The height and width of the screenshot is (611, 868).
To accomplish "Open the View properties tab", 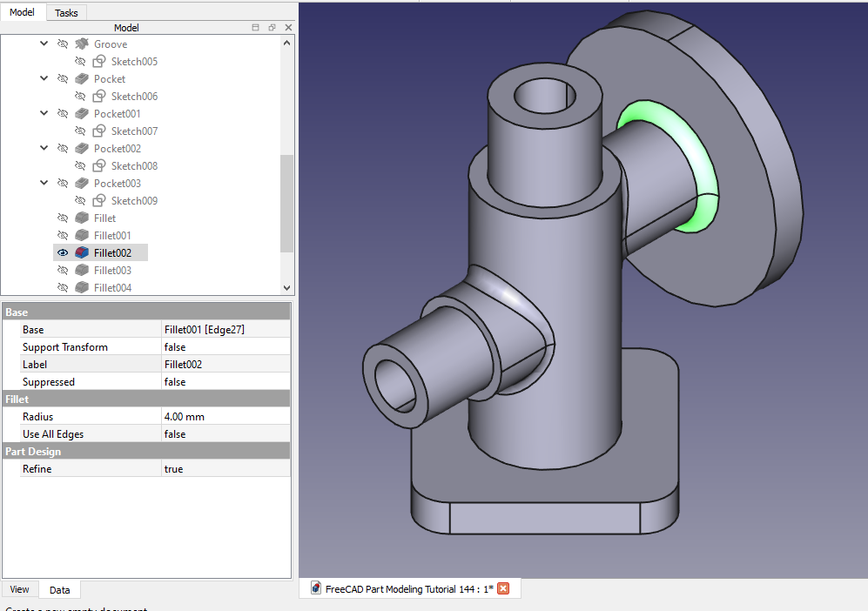I will (20, 589).
